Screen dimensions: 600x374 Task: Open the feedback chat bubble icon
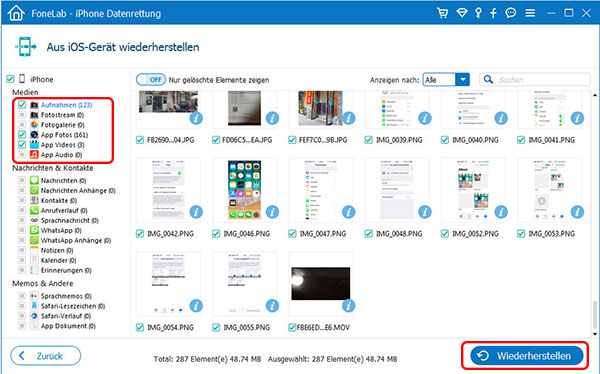click(510, 13)
